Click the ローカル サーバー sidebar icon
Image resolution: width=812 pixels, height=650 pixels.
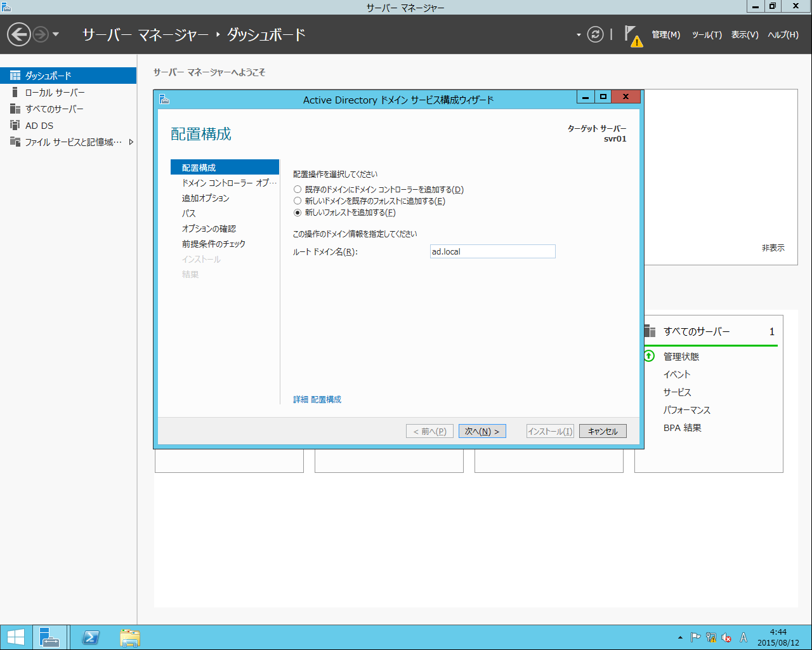tap(15, 93)
